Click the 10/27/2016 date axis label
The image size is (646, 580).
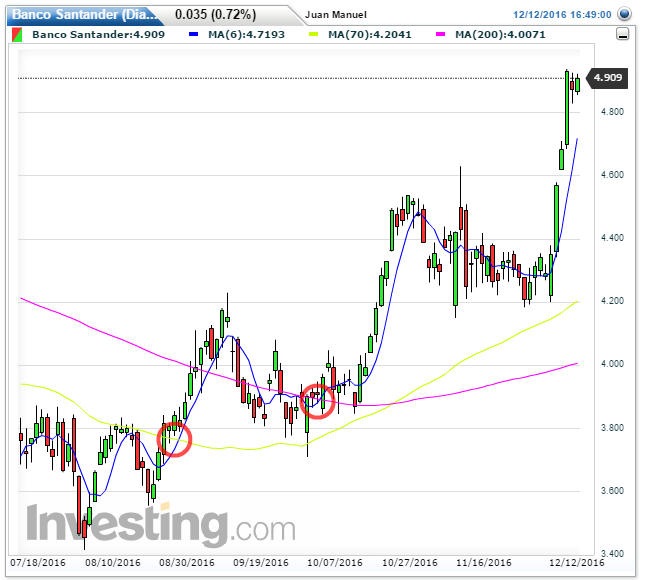coord(410,563)
